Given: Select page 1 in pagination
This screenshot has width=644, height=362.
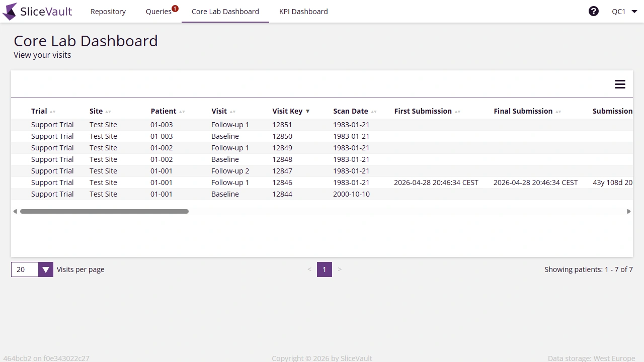Looking at the screenshot, I should (325, 269).
